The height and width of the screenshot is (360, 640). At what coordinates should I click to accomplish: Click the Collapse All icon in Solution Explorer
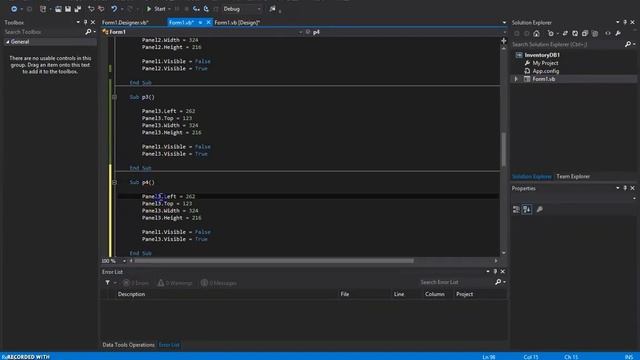pyautogui.click(x=585, y=33)
